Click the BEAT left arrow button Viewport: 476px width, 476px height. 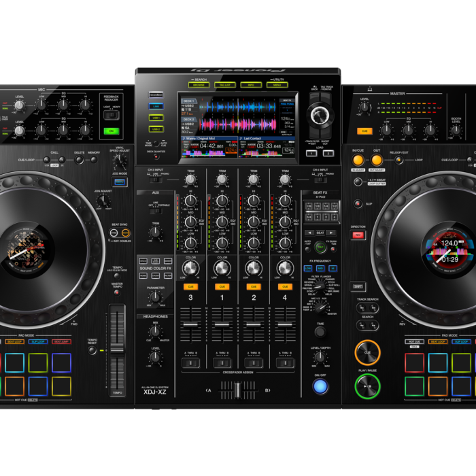click(x=309, y=233)
